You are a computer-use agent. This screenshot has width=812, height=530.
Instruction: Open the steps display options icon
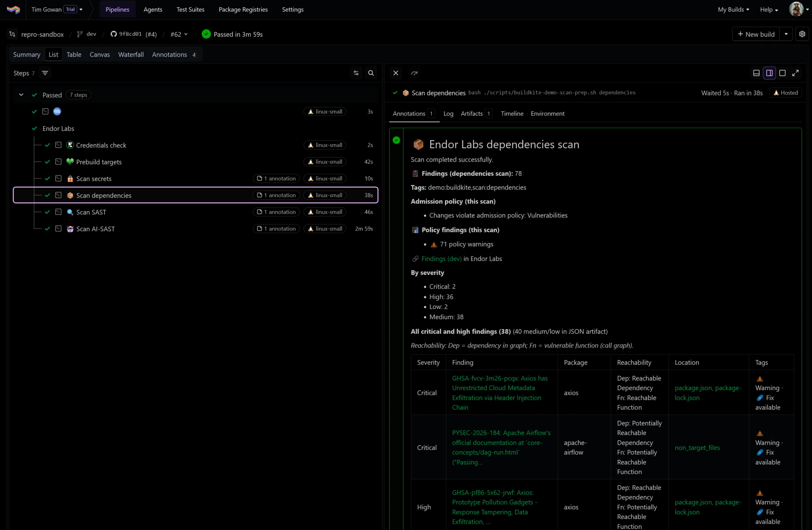click(x=356, y=73)
